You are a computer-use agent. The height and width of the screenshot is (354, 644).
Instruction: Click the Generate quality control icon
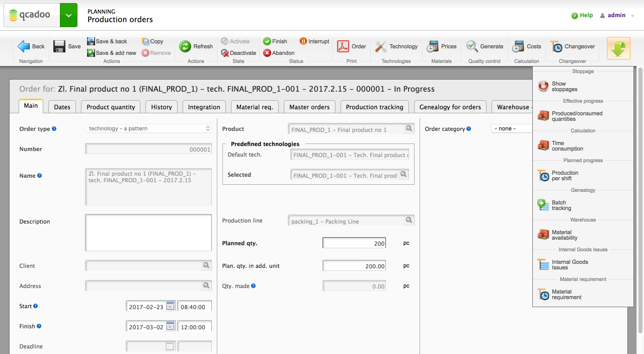click(x=484, y=46)
